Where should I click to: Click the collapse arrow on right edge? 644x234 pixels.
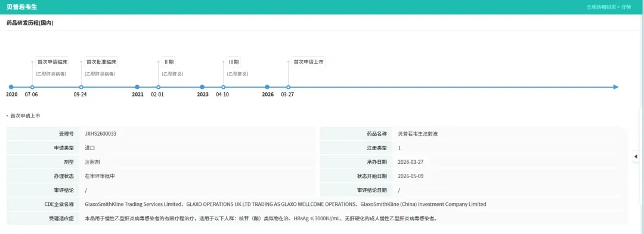[636, 156]
